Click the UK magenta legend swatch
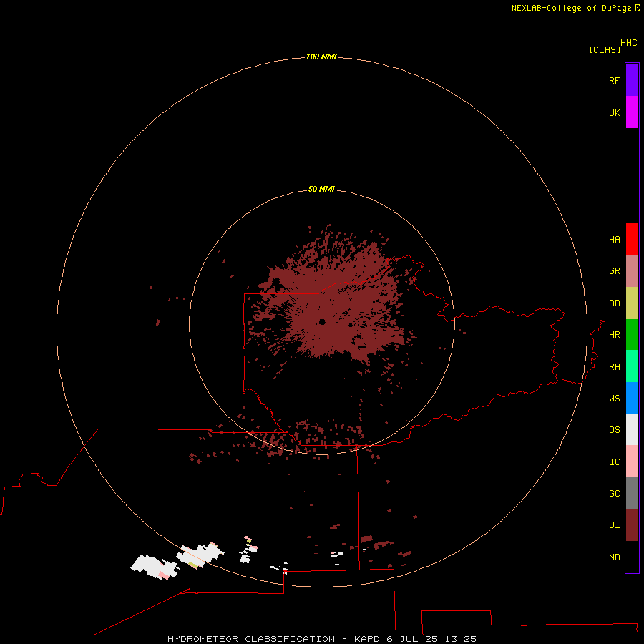The image size is (644, 644). pos(632,112)
